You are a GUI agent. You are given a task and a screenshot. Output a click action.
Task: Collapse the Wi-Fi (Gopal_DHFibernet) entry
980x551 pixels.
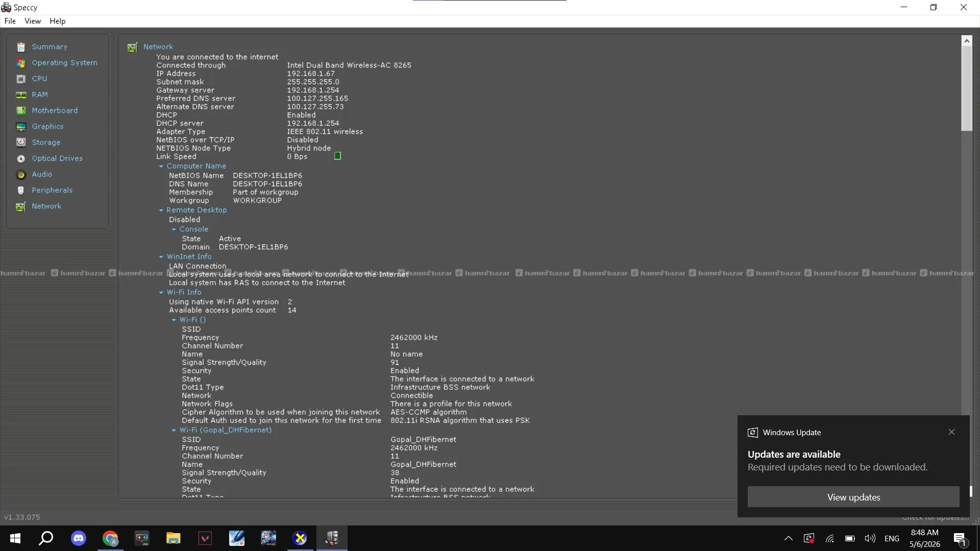click(x=174, y=431)
